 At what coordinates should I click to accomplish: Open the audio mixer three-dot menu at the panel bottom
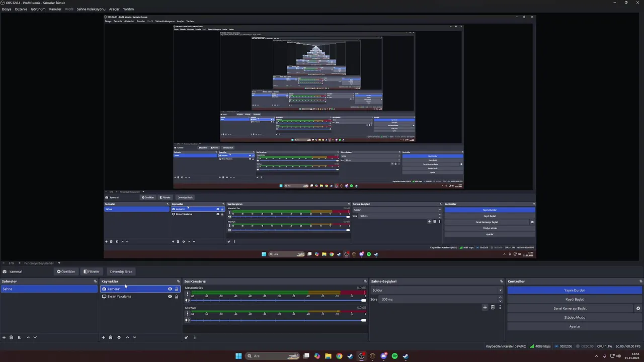pos(195,337)
